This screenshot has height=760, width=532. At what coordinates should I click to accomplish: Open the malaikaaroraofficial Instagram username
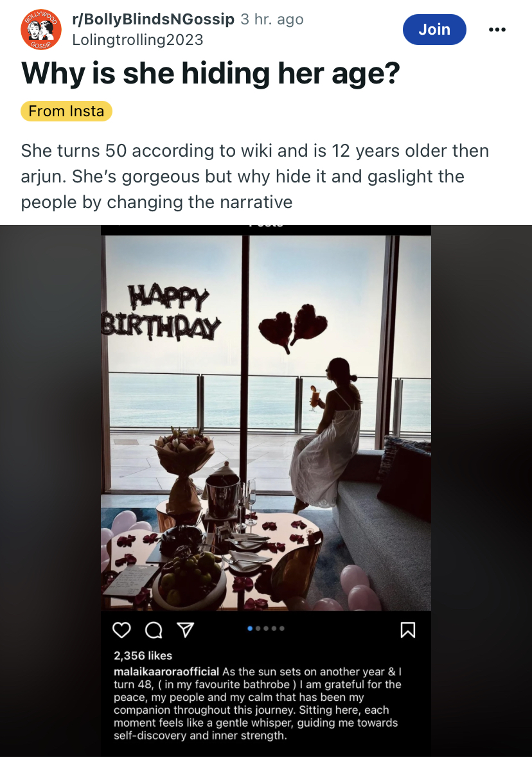coord(166,671)
